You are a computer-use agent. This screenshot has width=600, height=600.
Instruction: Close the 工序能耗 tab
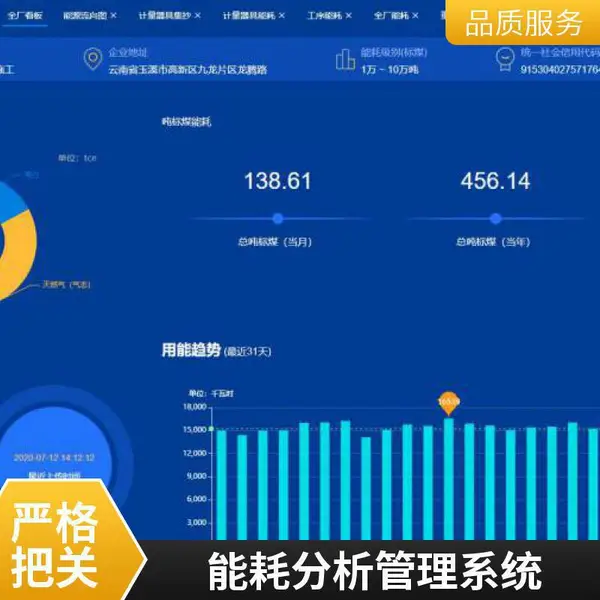349,16
